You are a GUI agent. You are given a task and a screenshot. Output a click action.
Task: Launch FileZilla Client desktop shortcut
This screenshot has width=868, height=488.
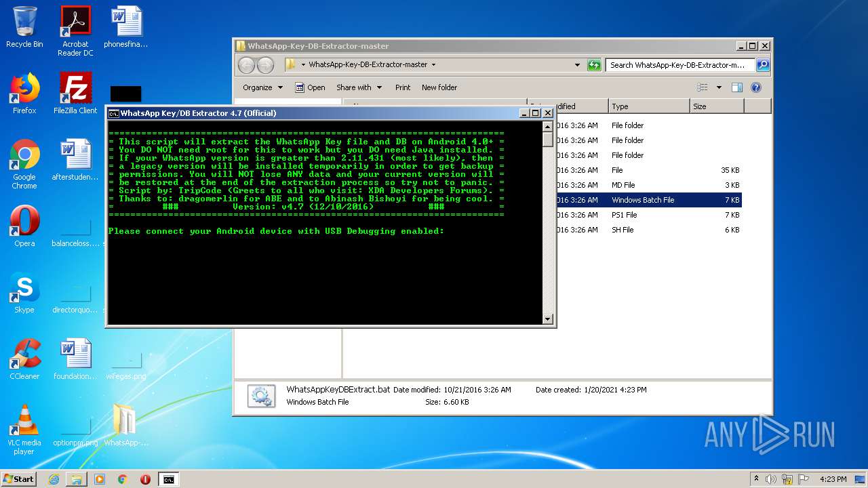[x=75, y=94]
